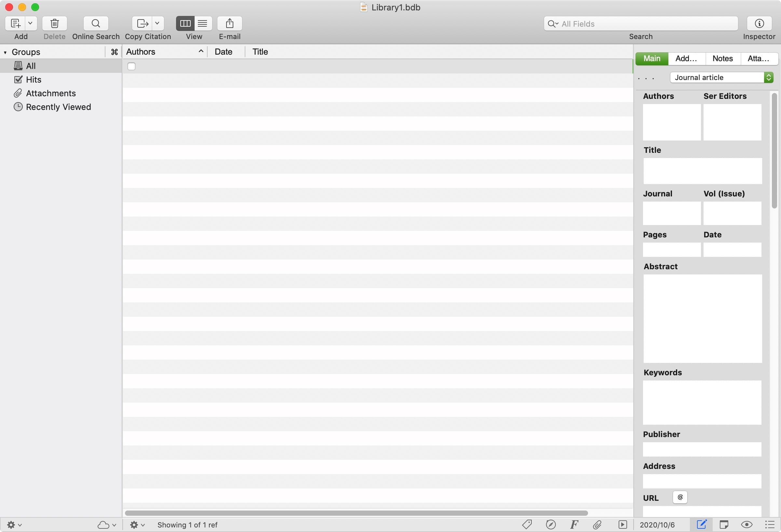The image size is (781, 532).
Task: Expand the Groups section header
Action: pos(5,52)
